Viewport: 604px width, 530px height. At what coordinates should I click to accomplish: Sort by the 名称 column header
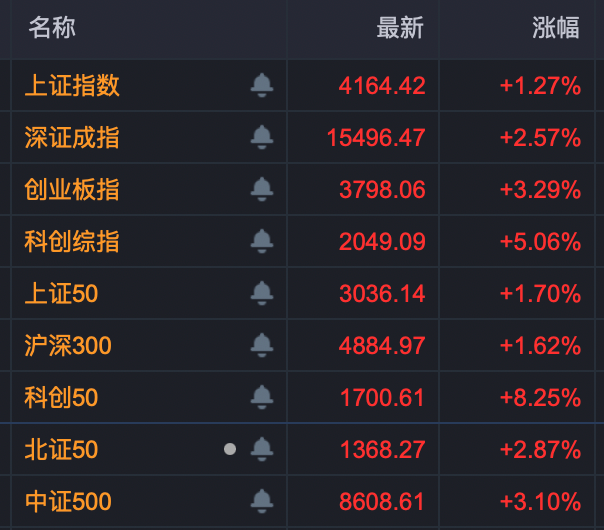coord(52,28)
